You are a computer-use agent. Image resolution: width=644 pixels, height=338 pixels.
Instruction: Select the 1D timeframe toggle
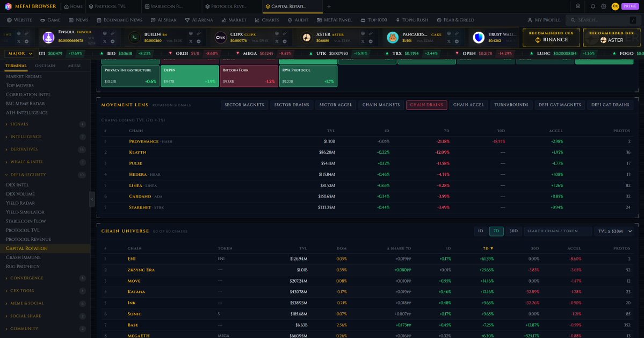480,231
